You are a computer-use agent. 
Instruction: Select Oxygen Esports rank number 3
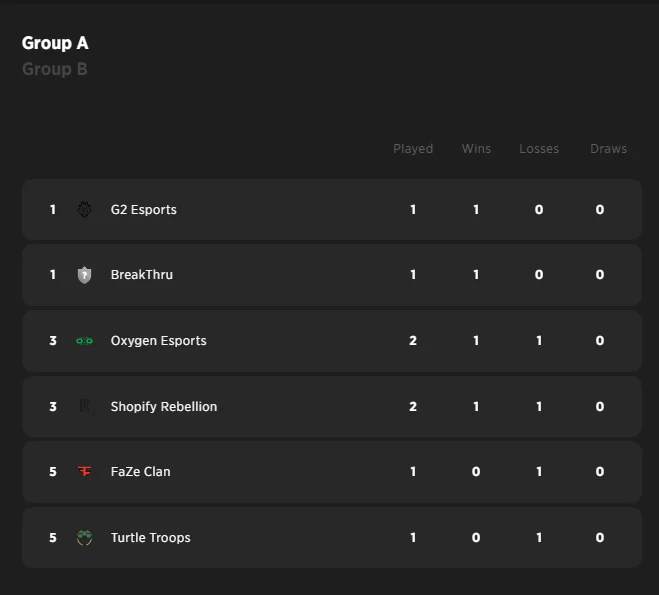(x=53, y=341)
